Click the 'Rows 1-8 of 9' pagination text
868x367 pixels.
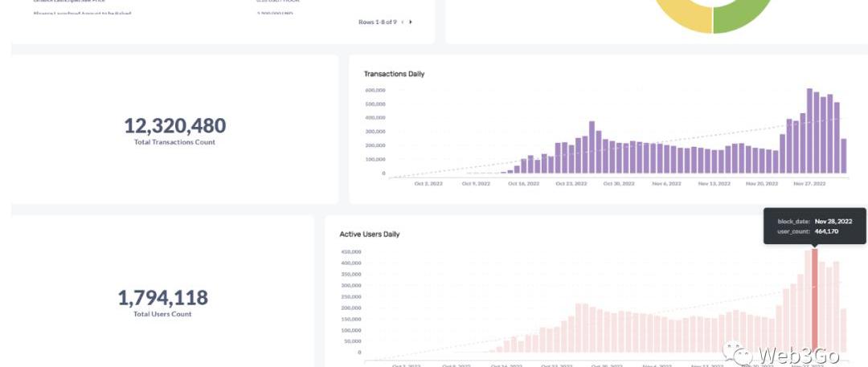(x=377, y=22)
